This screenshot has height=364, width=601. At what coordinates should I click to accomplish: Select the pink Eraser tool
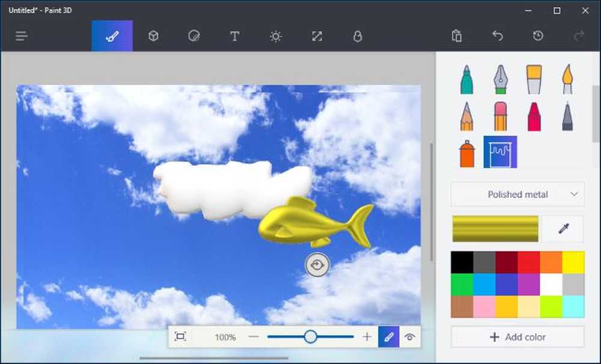coord(500,116)
